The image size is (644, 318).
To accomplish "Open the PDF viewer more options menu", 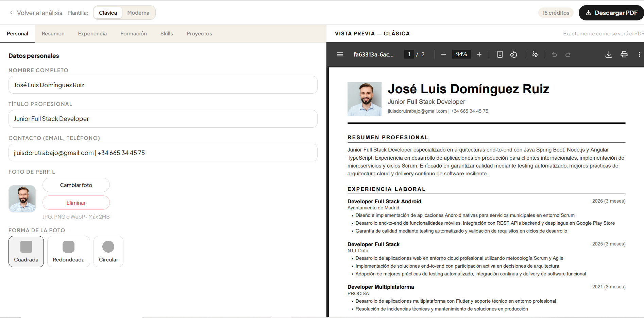I will pyautogui.click(x=639, y=54).
